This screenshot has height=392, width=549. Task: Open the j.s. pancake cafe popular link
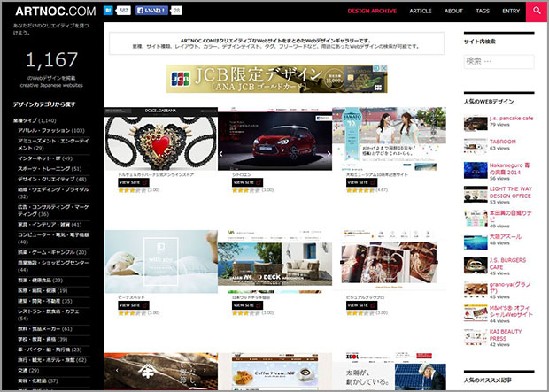pyautogui.click(x=511, y=119)
